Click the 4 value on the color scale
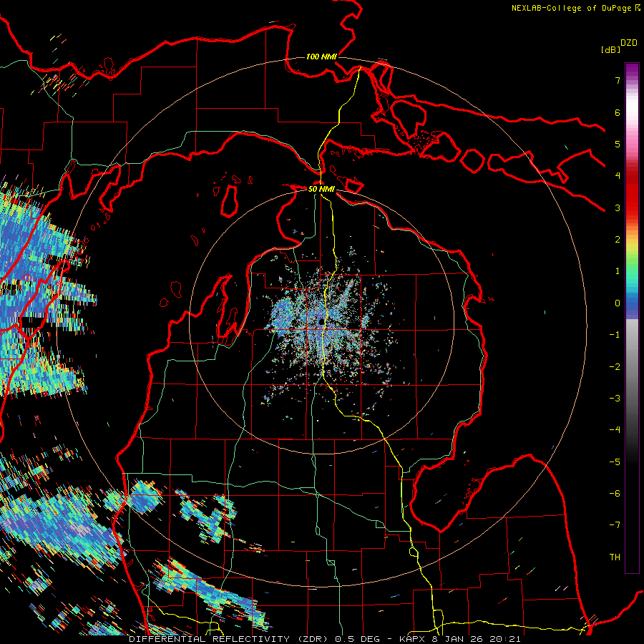This screenshot has height=644, width=644. click(618, 176)
